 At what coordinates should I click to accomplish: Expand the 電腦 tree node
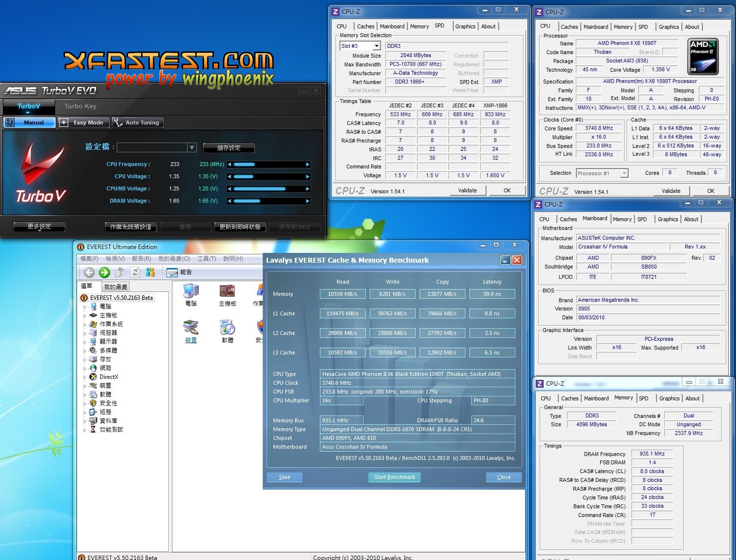coord(84,307)
